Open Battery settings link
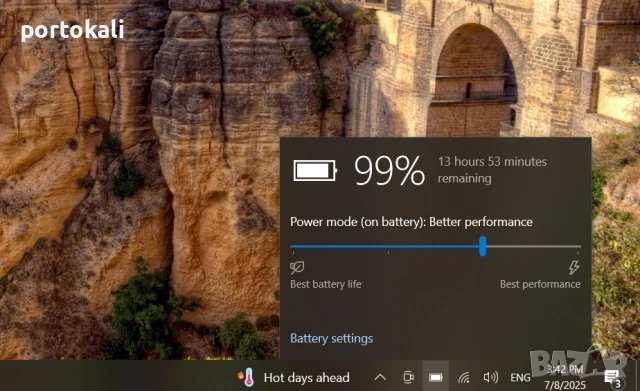Image resolution: width=640 pixels, height=391 pixels. (x=331, y=338)
